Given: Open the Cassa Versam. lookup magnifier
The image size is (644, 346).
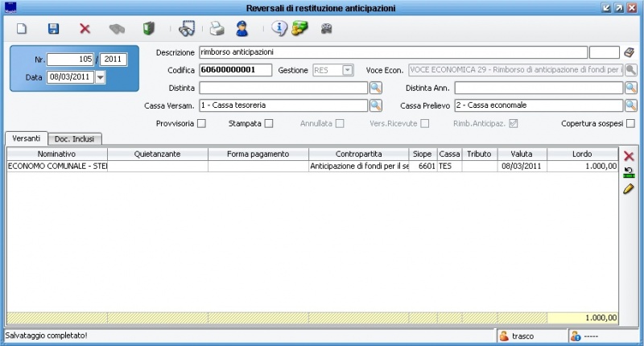Looking at the screenshot, I should pos(375,105).
